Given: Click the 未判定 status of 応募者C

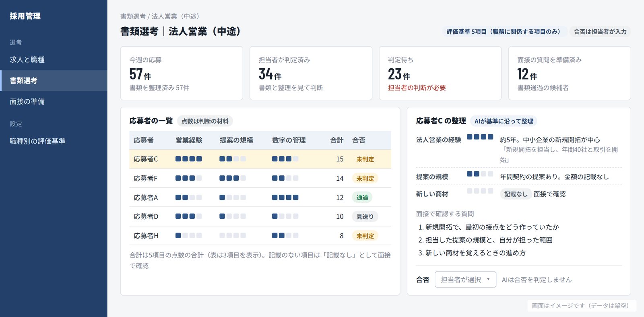Looking at the screenshot, I should pyautogui.click(x=365, y=159).
